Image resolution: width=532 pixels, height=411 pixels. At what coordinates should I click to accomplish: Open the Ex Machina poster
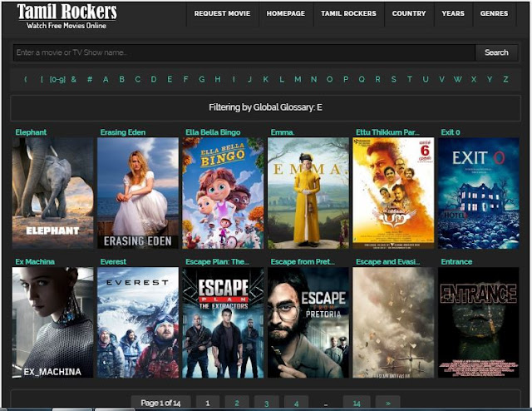tap(52, 322)
